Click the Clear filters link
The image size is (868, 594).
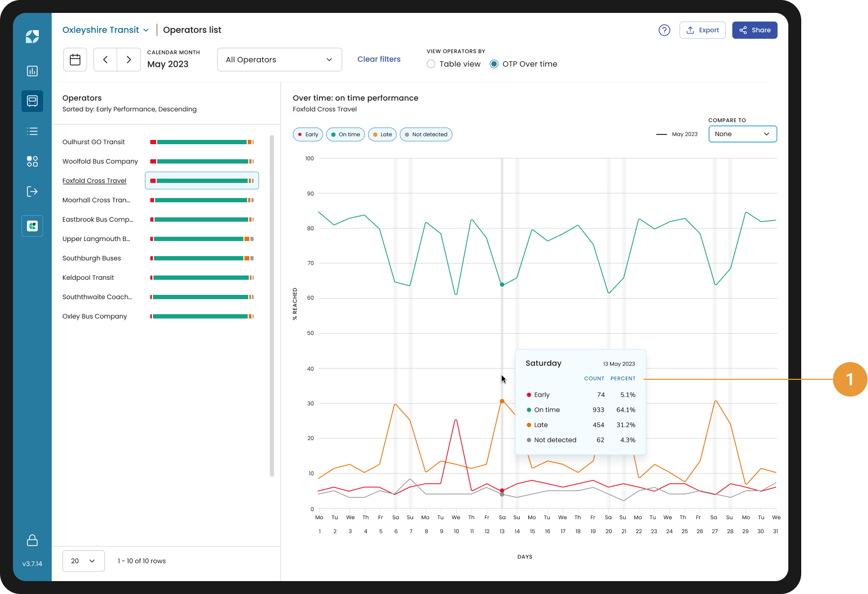[379, 59]
